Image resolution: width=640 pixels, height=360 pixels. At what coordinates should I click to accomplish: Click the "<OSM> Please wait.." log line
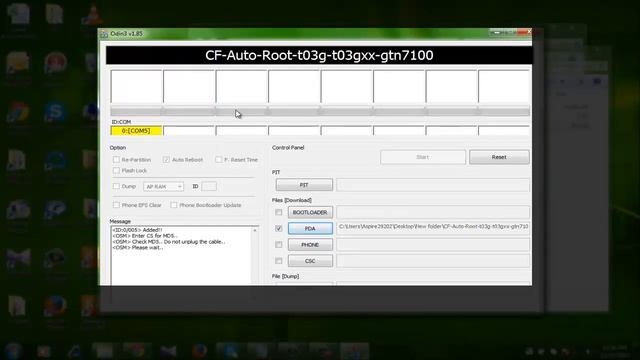(x=138, y=247)
